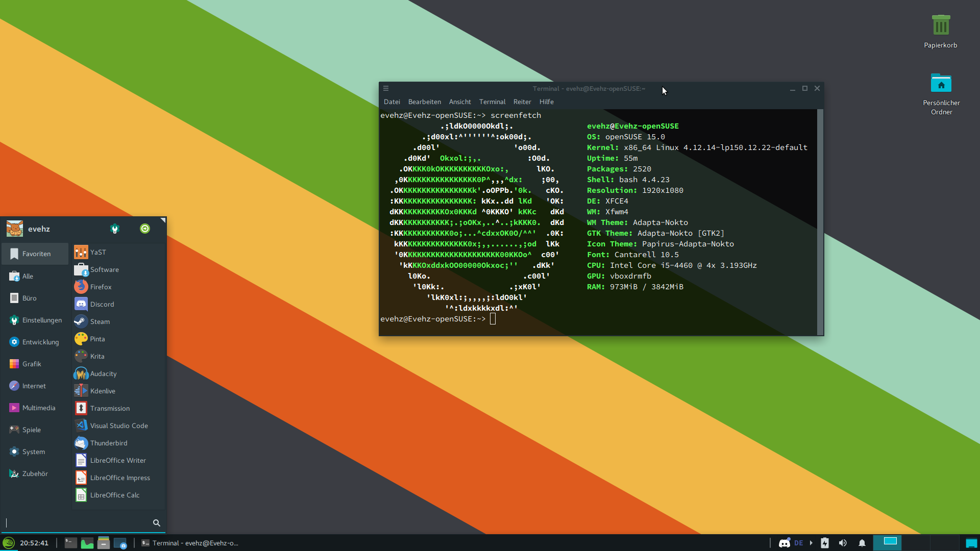Expand hidden tray icons arrow
980x551 pixels.
click(x=811, y=543)
